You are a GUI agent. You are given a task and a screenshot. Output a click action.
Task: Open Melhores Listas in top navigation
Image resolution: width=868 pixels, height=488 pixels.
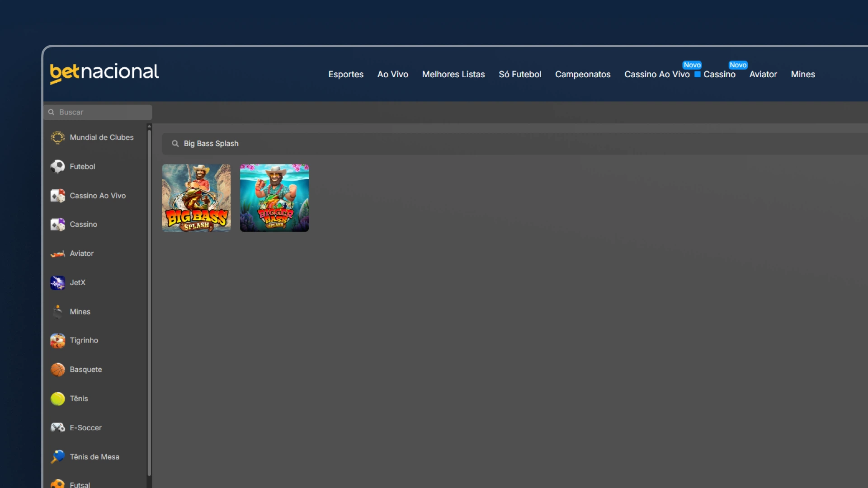coord(453,75)
